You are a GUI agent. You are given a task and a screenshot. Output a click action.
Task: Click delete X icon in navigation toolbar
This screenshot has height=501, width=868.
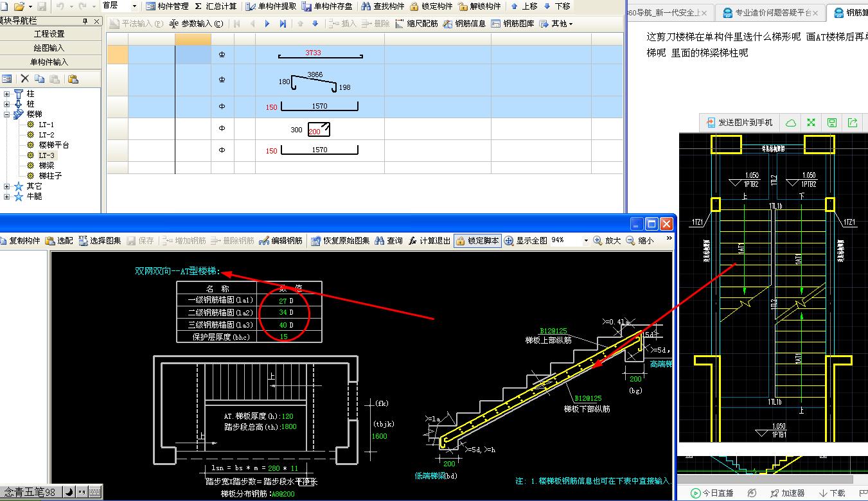coord(25,79)
